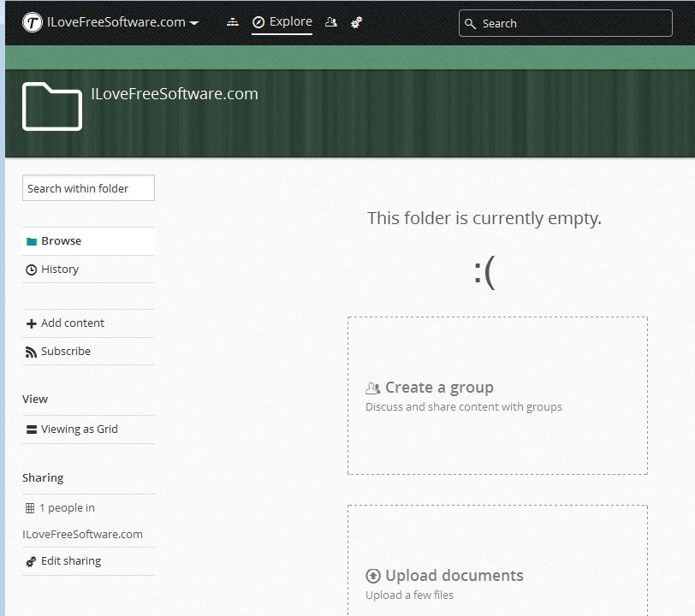The image size is (695, 616).
Task: Click the Upload a few files text
Action: pos(409,595)
